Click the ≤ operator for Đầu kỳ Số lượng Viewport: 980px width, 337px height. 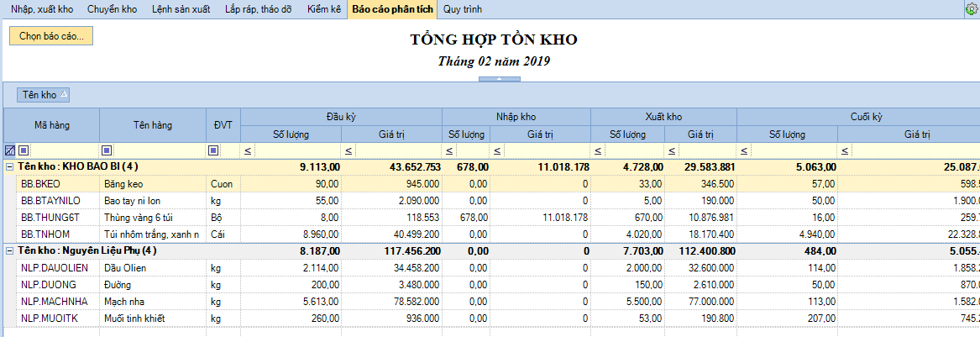(x=248, y=150)
